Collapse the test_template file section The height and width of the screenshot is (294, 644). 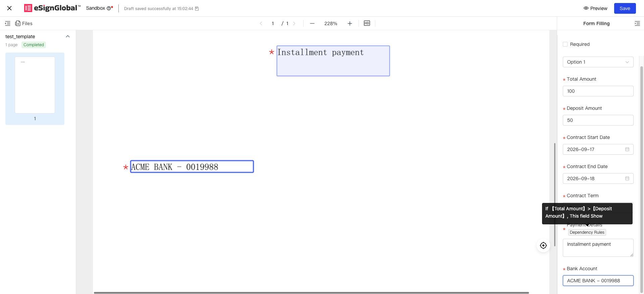(x=68, y=36)
